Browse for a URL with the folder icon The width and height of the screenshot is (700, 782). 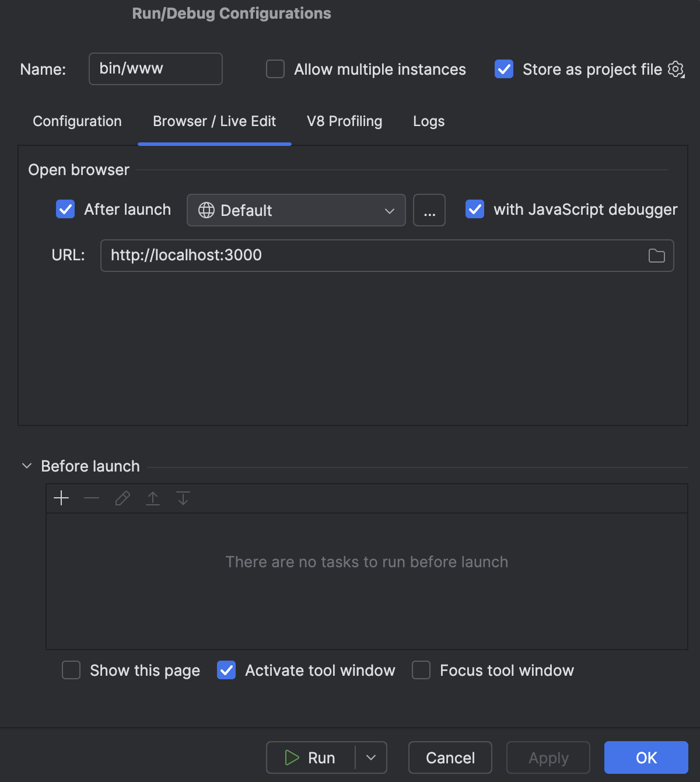tap(656, 256)
